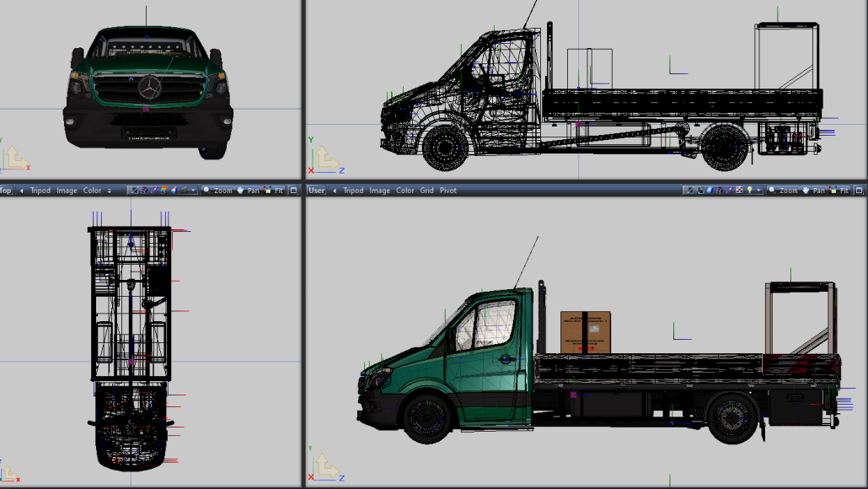
Task: Click the axis tripod gizmo in front view
Action: click(x=14, y=156)
